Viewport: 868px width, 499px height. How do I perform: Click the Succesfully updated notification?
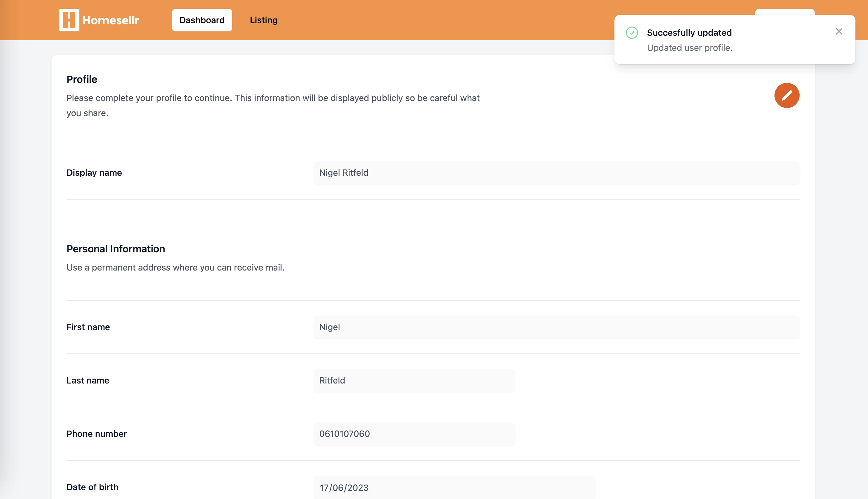(x=689, y=33)
